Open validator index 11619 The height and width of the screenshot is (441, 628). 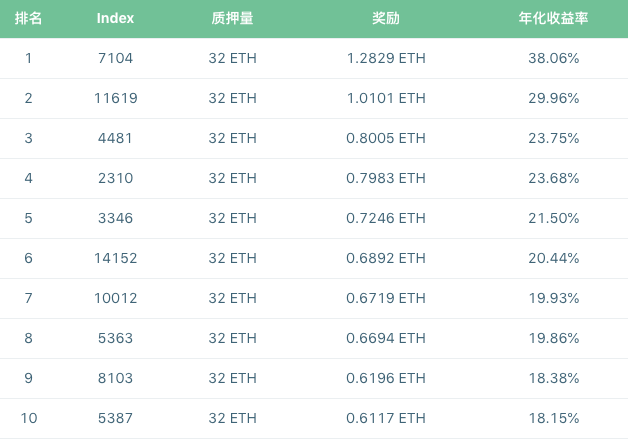tap(116, 98)
